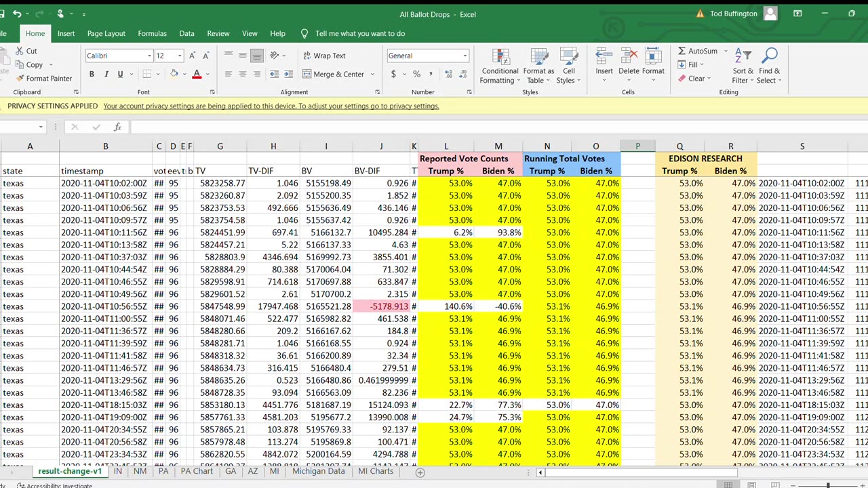Click column P header
The width and height of the screenshot is (868, 488).
637,146
